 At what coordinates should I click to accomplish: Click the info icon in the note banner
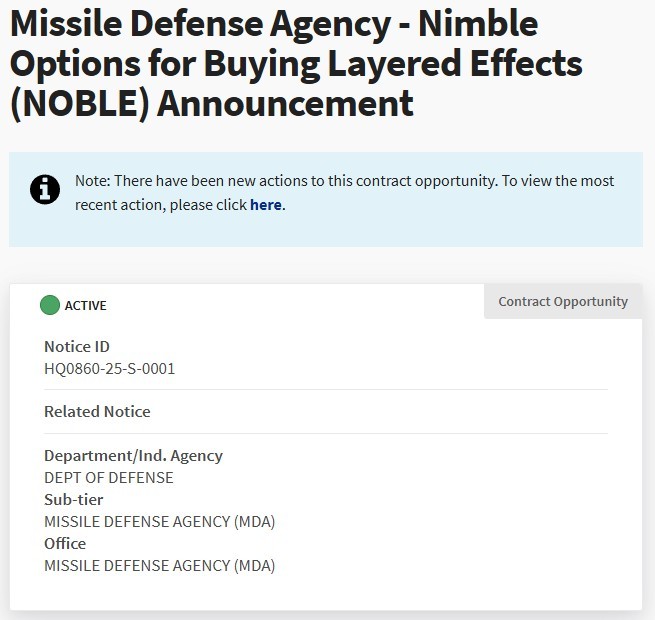(x=45, y=189)
